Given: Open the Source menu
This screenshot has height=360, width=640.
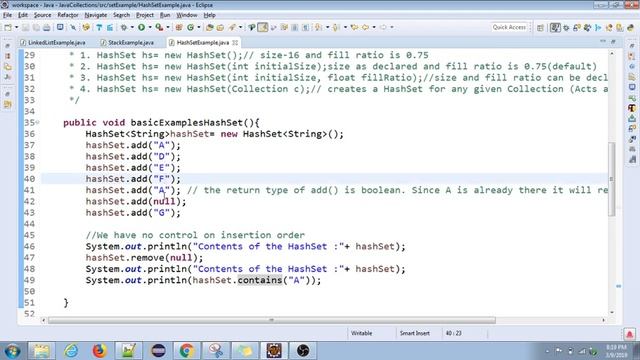Looking at the screenshot, I should click(x=42, y=15).
